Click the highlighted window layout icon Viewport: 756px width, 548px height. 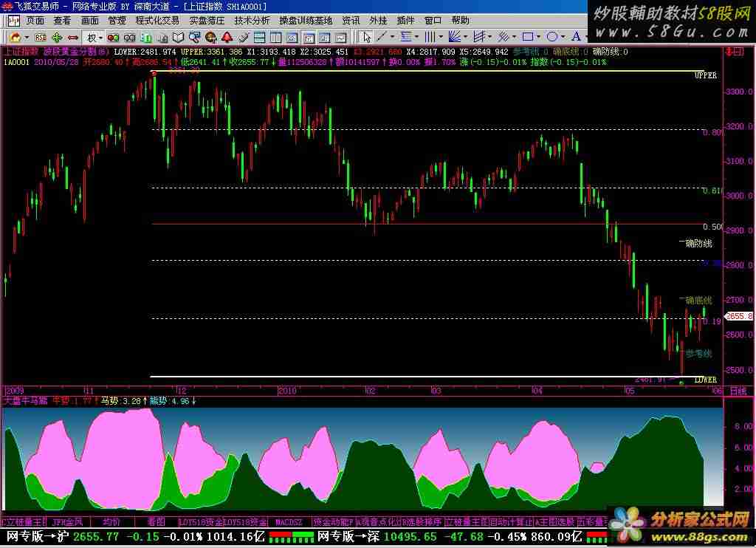(x=309, y=37)
